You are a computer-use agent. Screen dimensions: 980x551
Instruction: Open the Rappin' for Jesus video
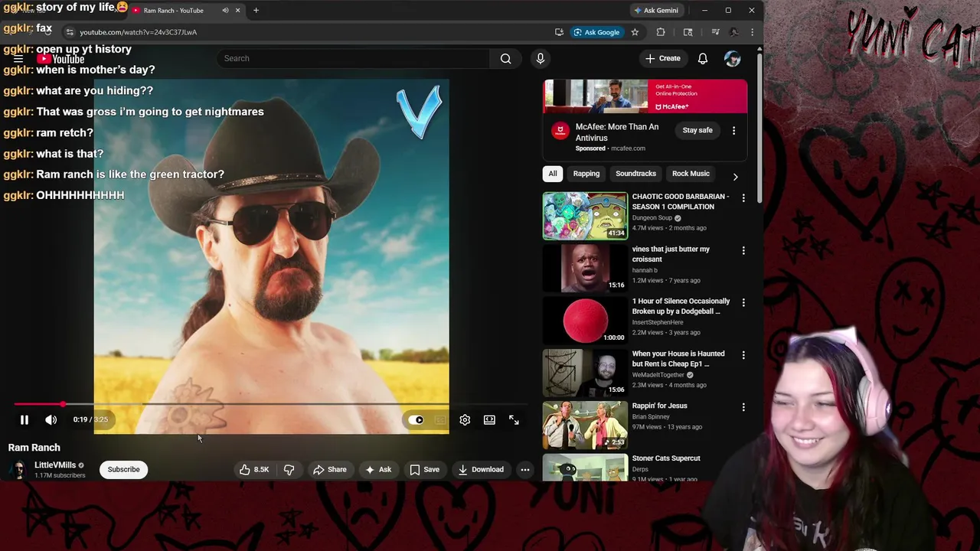[585, 425]
